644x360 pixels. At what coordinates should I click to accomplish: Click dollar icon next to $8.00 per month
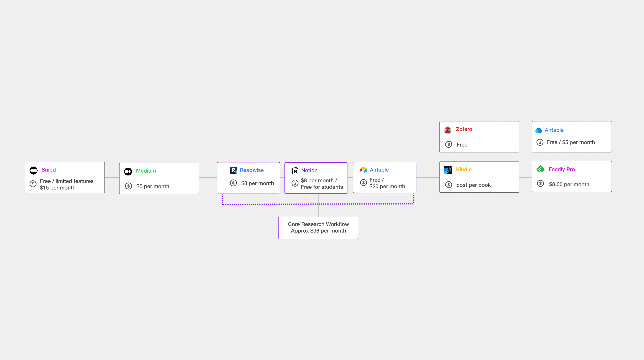(x=540, y=184)
